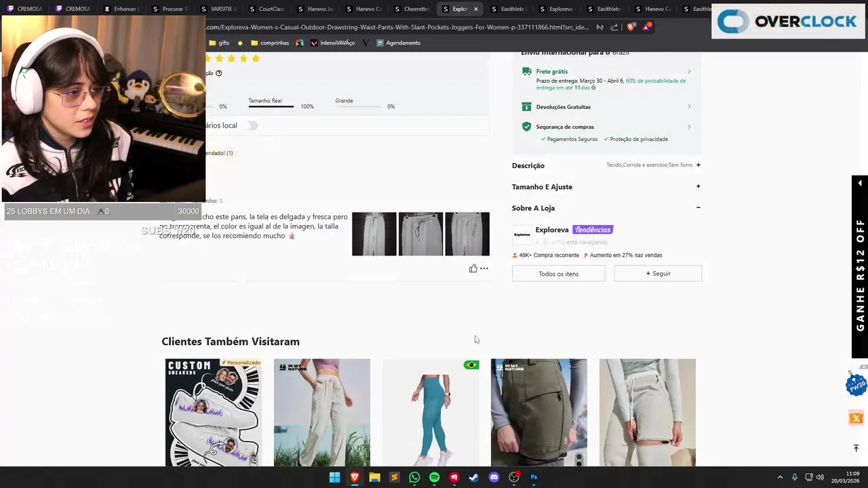This screenshot has width=868, height=488.
Task: Open the third review photo thumbnail
Action: click(467, 234)
